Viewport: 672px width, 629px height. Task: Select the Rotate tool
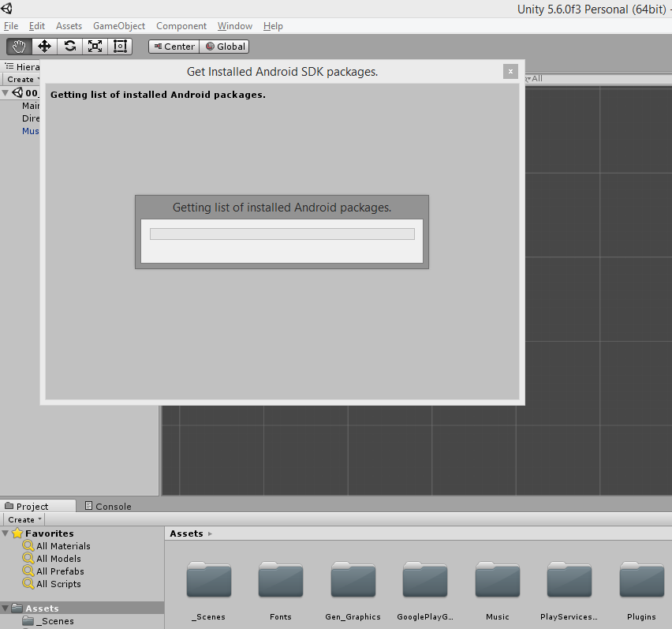(70, 47)
